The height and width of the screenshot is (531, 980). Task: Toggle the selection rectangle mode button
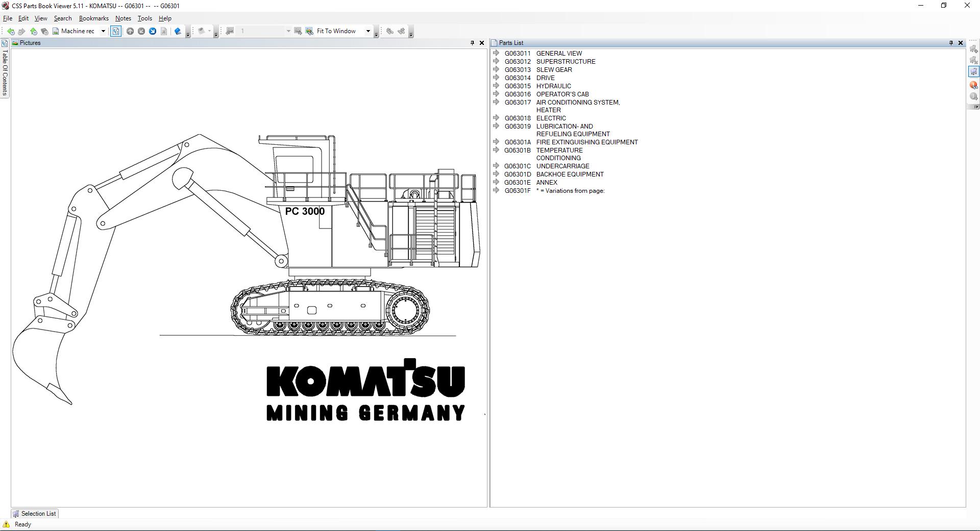[116, 31]
